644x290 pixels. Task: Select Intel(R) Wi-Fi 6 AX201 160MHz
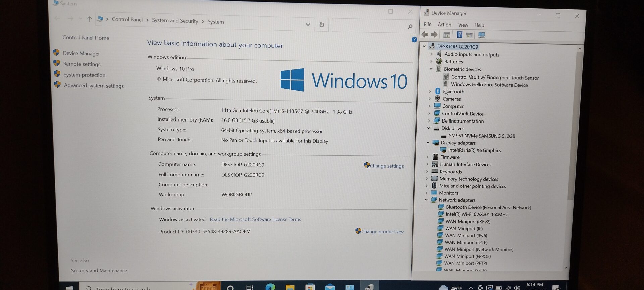[x=477, y=214]
